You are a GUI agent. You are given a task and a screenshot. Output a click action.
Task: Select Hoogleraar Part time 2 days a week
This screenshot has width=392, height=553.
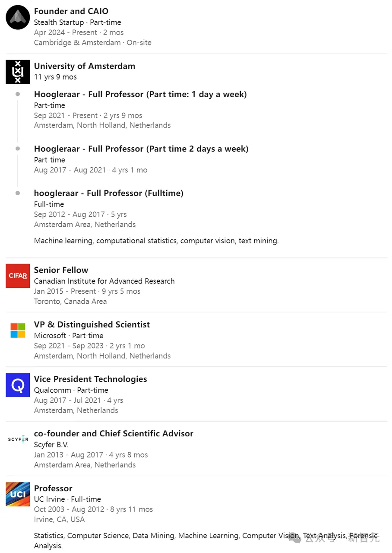pyautogui.click(x=141, y=149)
